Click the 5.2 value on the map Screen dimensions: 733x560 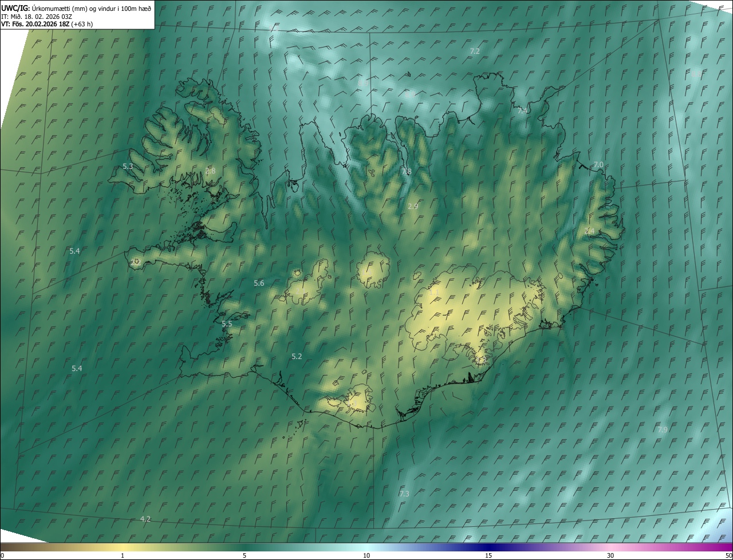click(x=296, y=356)
